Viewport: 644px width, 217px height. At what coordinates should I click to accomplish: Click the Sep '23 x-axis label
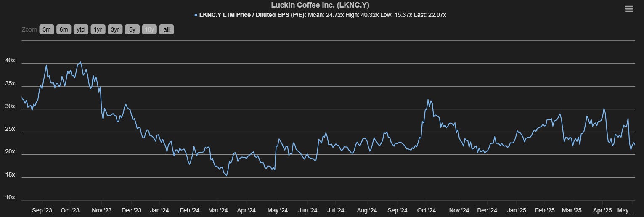[x=42, y=210]
